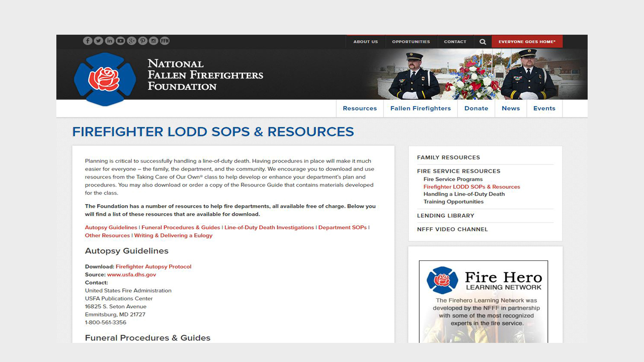The image size is (644, 362).
Task: Click the Fire Hero Learning Network banner
Action: tap(484, 301)
